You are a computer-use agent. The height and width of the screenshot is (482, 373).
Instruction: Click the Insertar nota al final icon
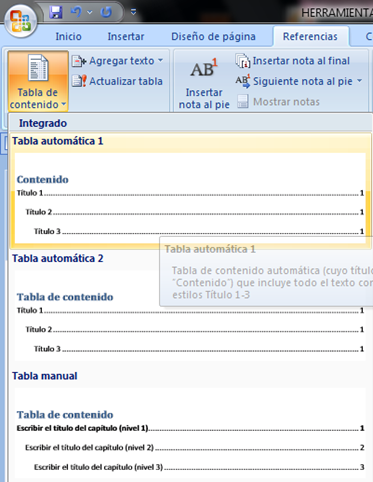(x=243, y=61)
